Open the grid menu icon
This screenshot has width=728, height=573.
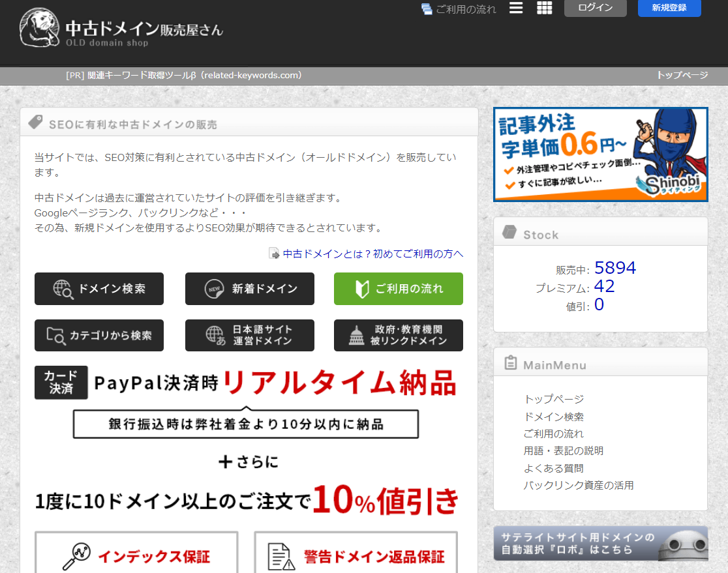[x=544, y=8]
